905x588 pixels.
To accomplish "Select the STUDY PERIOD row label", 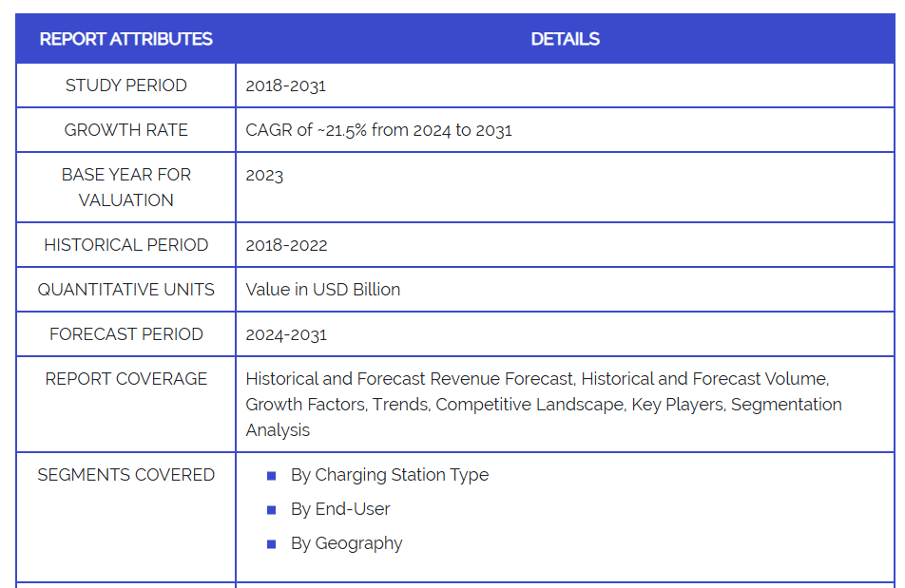I will (x=125, y=85).
